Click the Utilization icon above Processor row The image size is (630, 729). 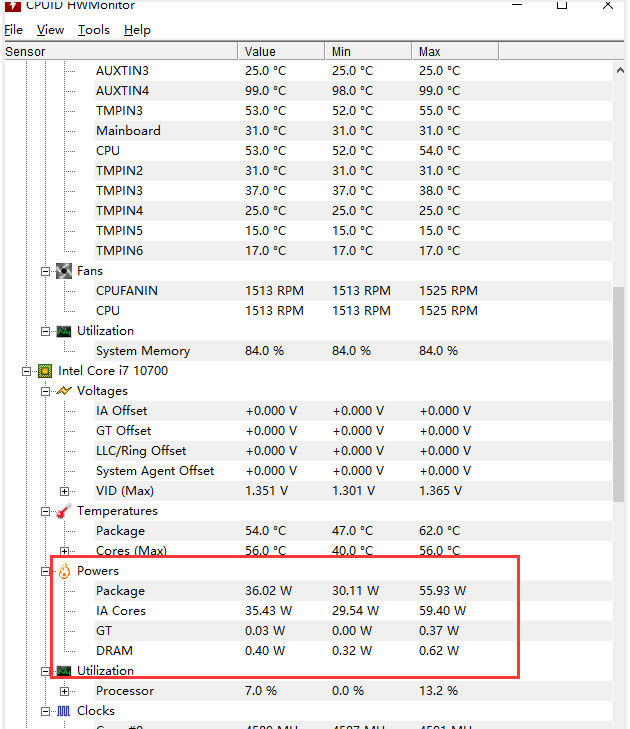[x=64, y=671]
